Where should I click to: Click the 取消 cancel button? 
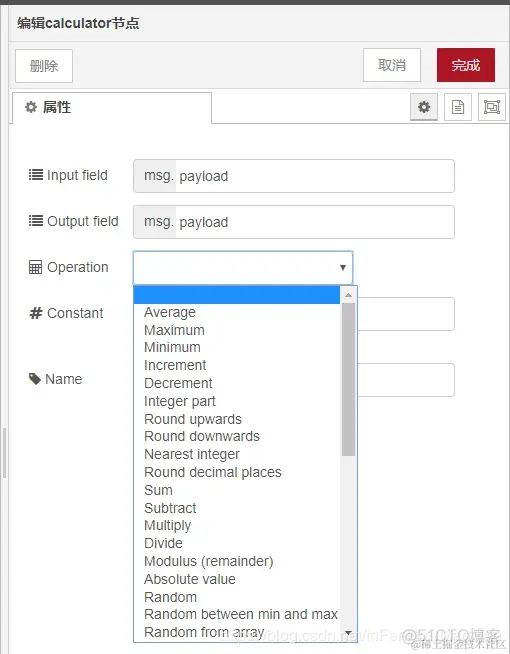pyautogui.click(x=392, y=65)
